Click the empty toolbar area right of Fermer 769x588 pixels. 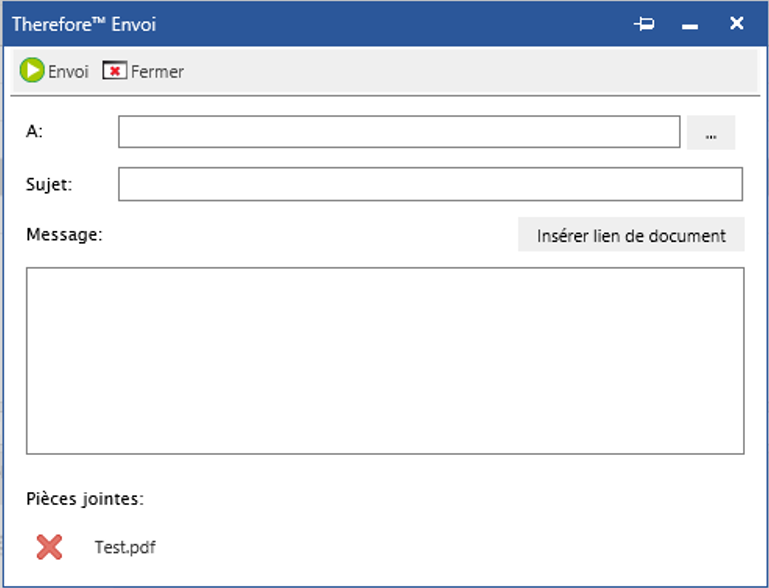[470, 72]
